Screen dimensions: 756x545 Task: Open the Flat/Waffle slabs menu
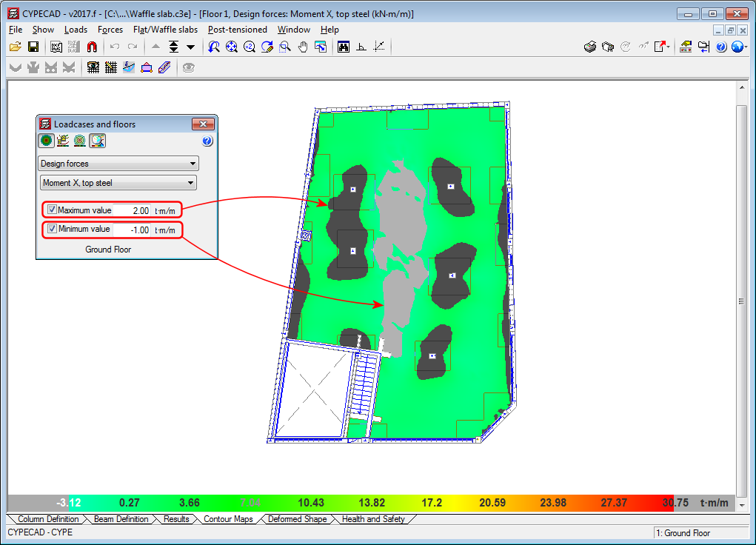tap(165, 30)
